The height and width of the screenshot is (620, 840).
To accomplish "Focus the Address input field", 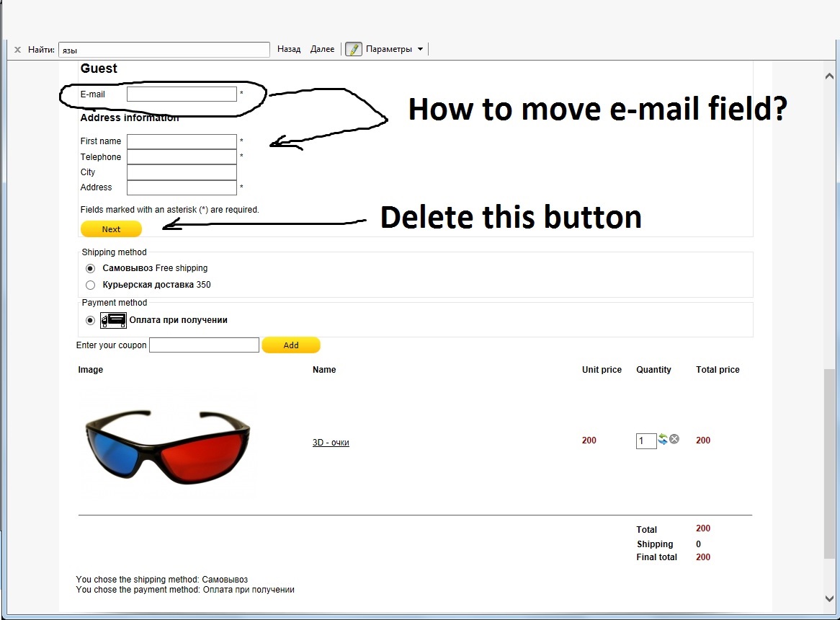I will pos(182,187).
